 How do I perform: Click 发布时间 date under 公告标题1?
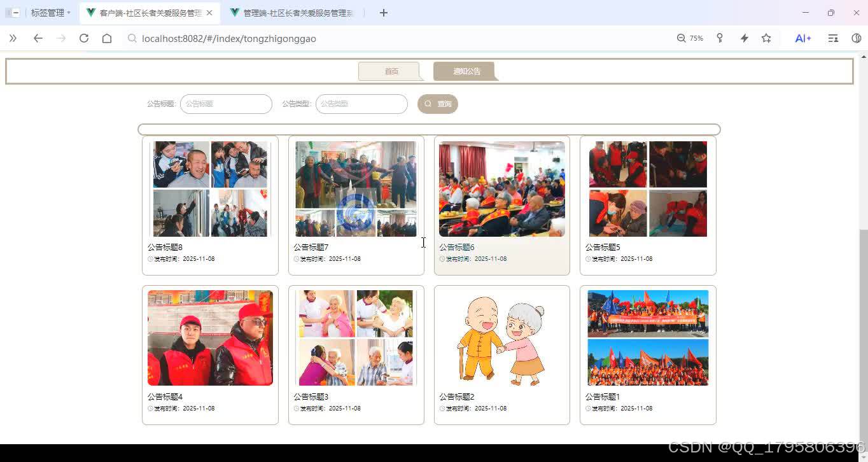coord(619,409)
